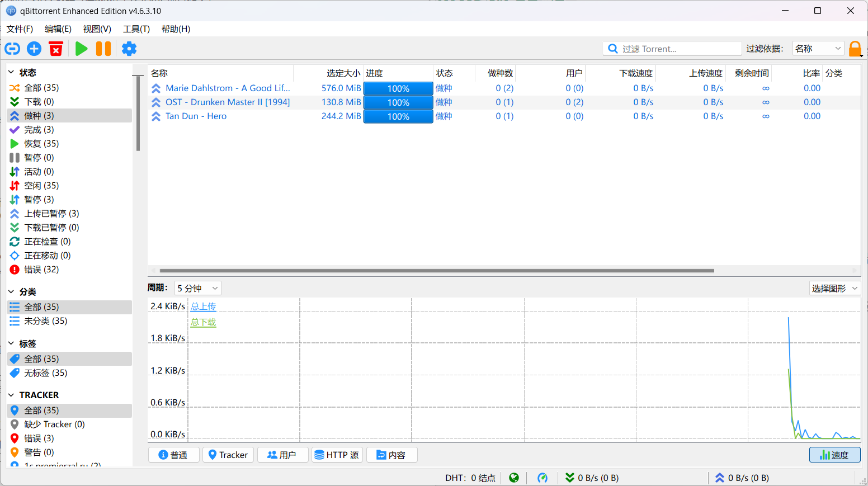The image size is (868, 486).
Task: Click the red delete torrent icon
Action: pos(56,49)
